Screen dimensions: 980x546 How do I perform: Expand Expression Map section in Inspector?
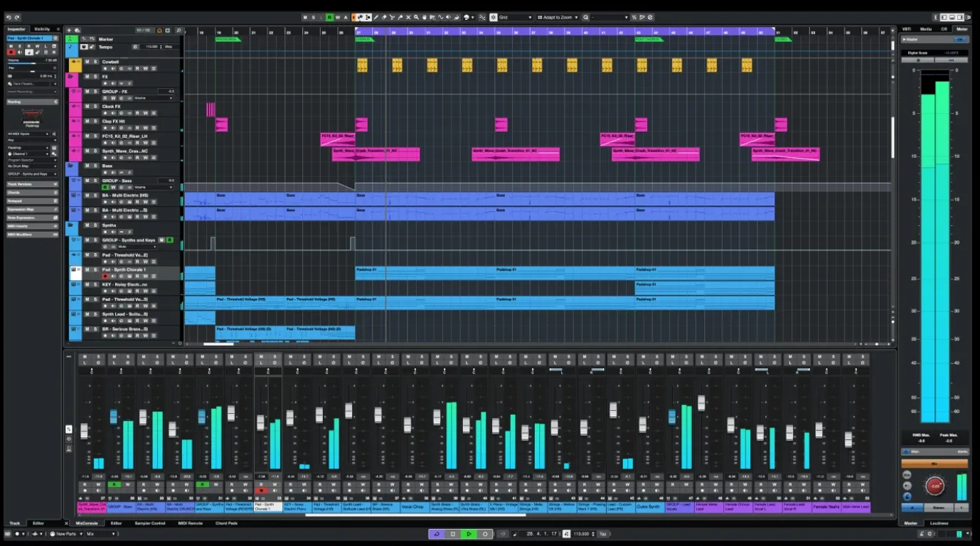pyautogui.click(x=33, y=210)
